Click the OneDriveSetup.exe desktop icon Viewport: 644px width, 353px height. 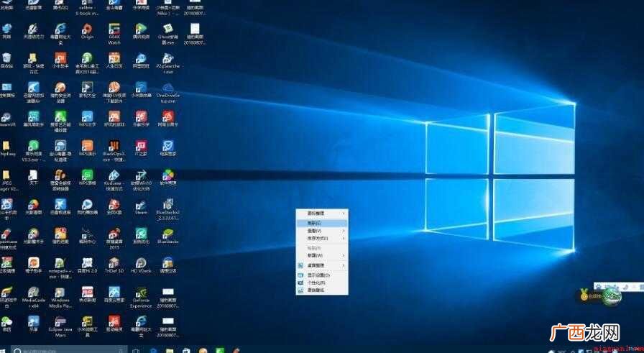tap(167, 93)
